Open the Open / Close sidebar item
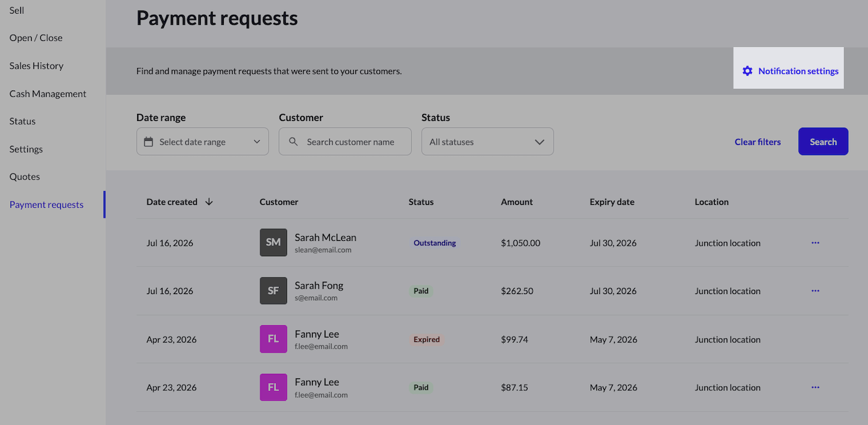Screen dimensions: 868x425 click(36, 38)
